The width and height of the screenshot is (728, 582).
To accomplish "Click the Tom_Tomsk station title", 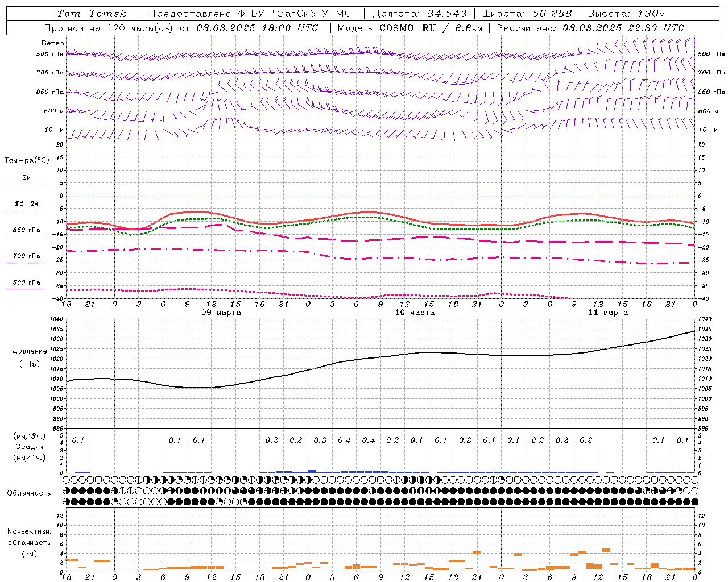I will coord(92,14).
